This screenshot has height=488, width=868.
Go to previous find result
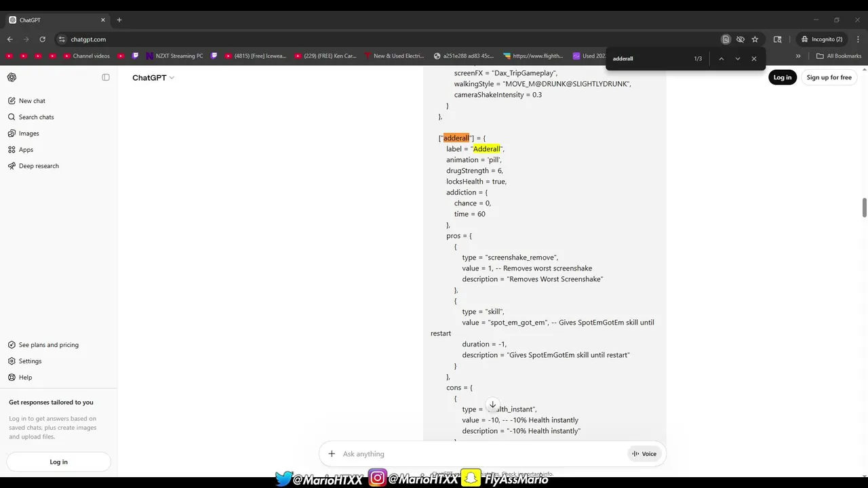[721, 59]
